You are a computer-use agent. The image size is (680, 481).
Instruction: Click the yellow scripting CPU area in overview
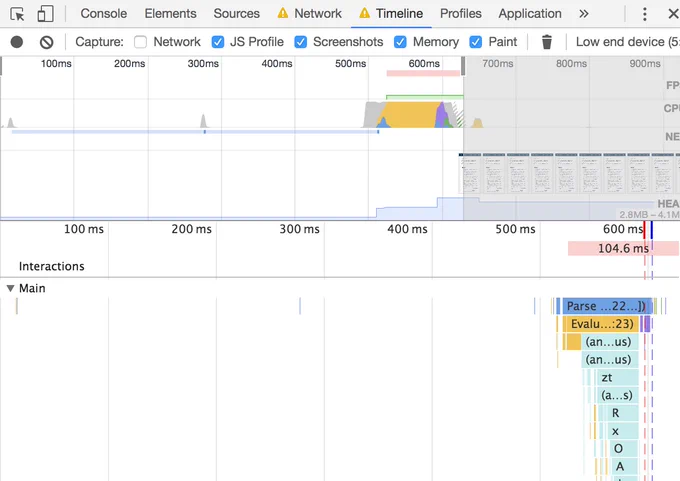pos(410,115)
